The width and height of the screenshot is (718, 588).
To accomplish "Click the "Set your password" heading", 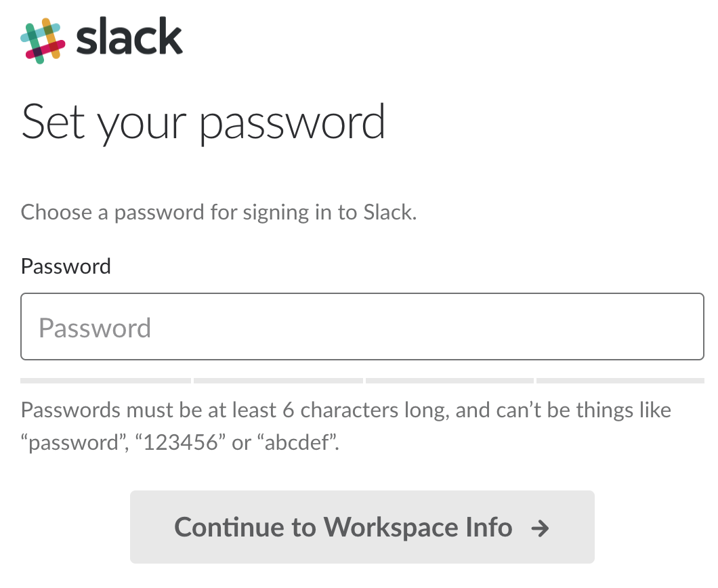I will (203, 123).
